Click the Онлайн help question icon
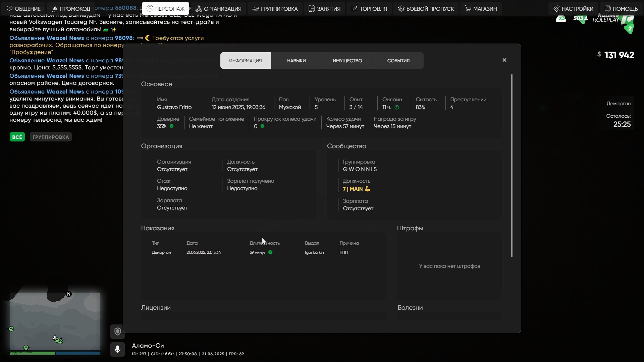The image size is (644, 362). 397,107
